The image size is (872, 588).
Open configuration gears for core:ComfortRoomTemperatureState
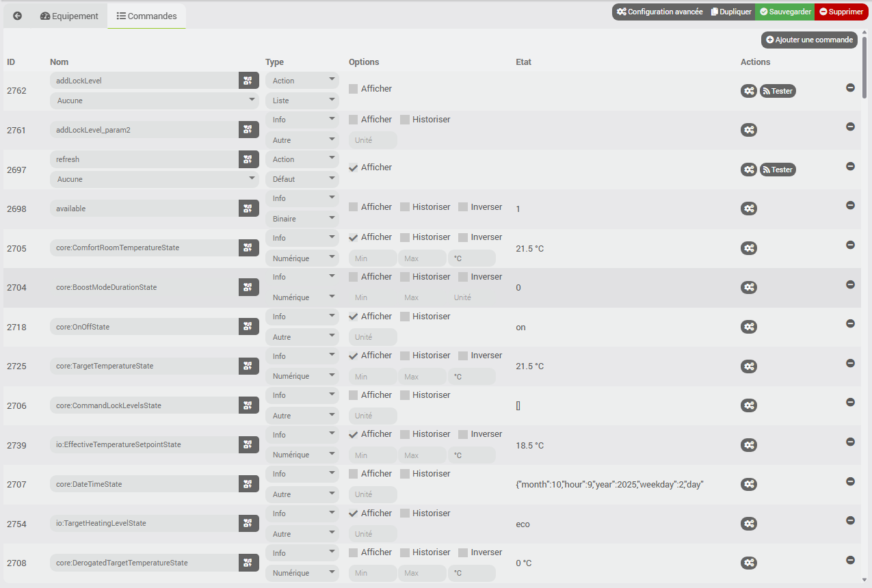click(749, 248)
